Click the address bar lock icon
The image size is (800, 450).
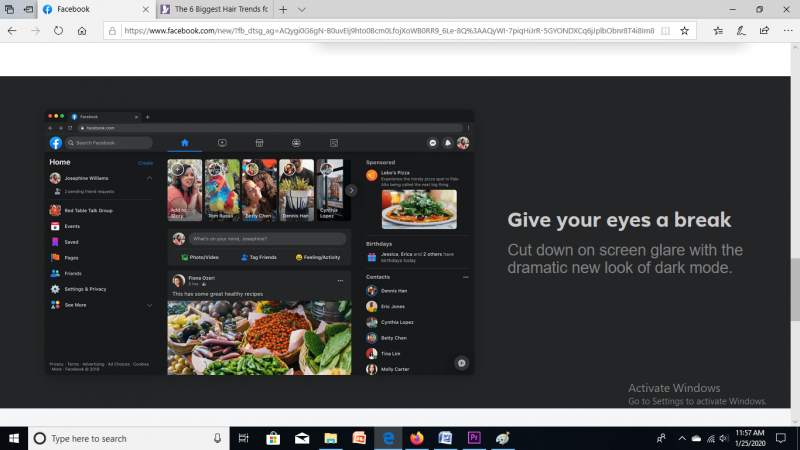(112, 31)
